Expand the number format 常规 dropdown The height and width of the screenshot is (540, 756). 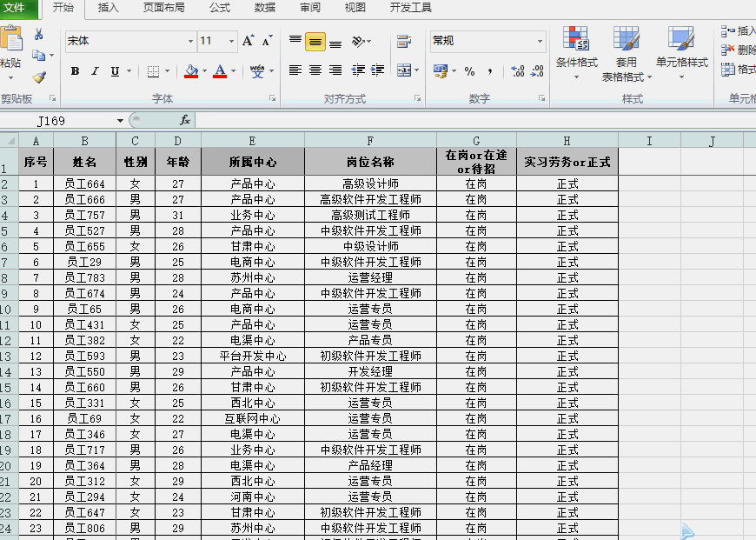(540, 41)
